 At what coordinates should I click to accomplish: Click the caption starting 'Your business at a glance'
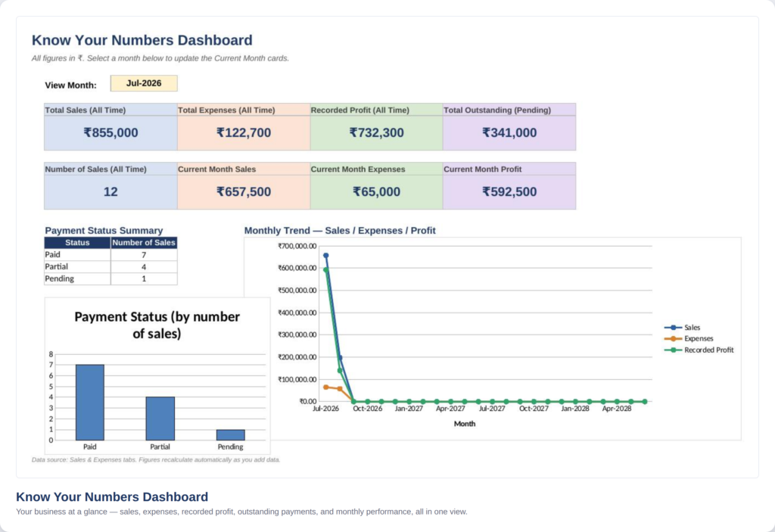coord(241,512)
